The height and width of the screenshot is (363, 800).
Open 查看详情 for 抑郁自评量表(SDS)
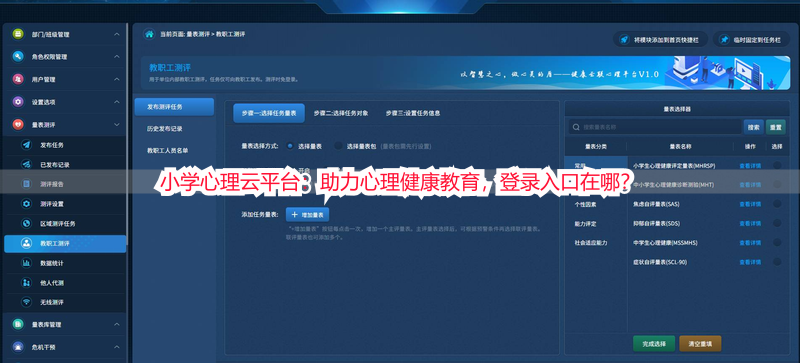750,224
